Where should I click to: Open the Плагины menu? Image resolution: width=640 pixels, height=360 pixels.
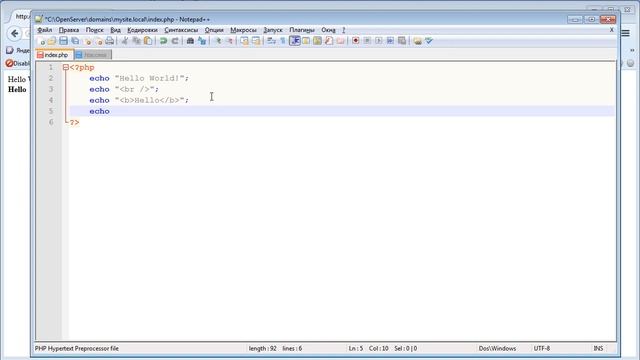tap(302, 30)
